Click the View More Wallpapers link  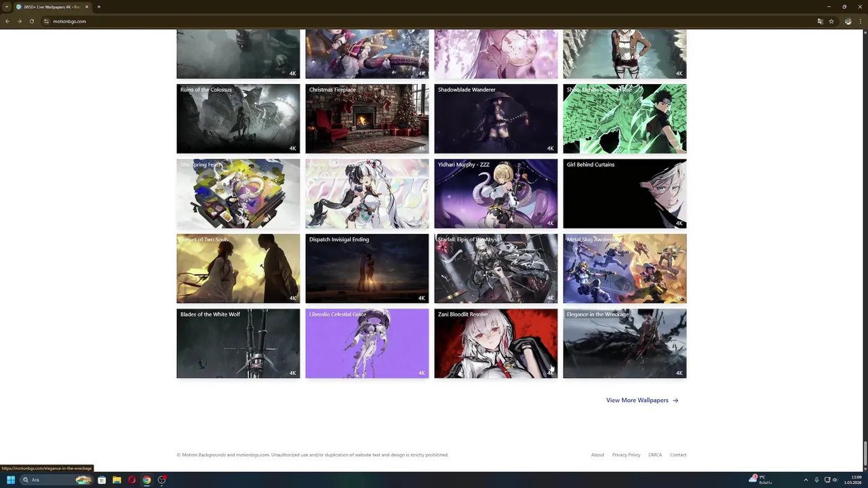642,401
